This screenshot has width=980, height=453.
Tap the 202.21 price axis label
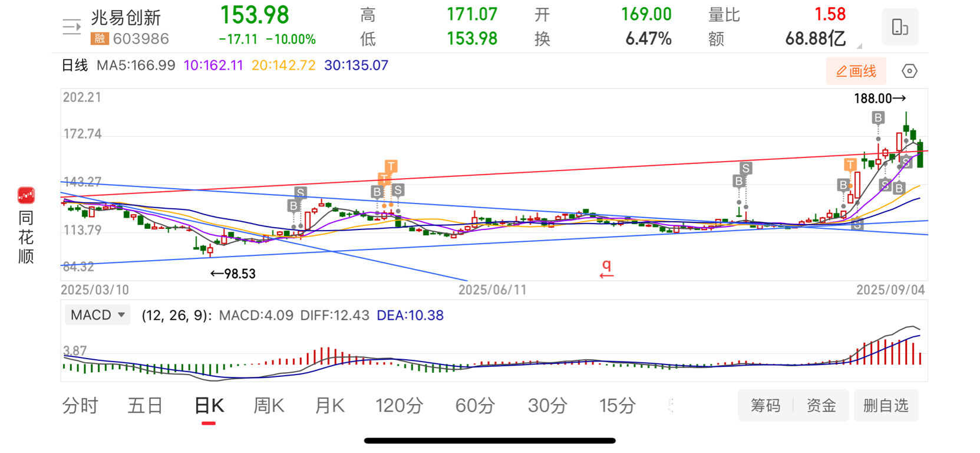82,97
